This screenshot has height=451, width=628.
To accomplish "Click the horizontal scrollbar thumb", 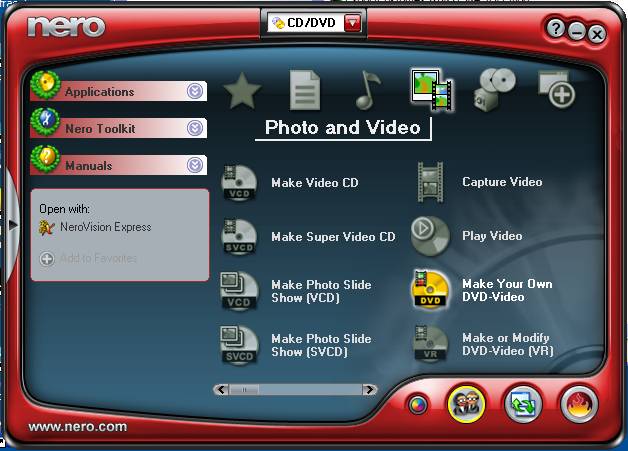I will 244,389.
